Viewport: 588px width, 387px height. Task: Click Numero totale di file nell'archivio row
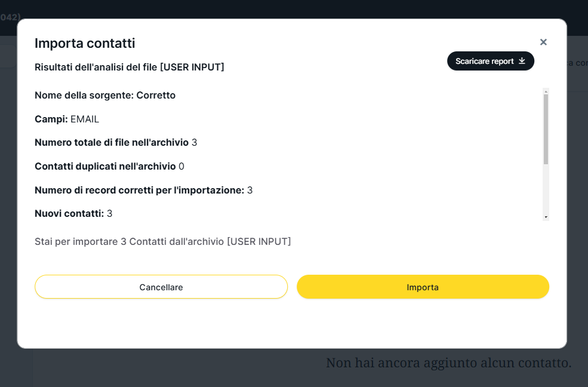(116, 142)
